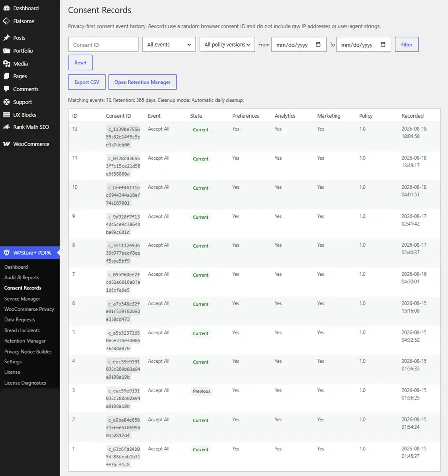Click the Reset button

click(80, 63)
